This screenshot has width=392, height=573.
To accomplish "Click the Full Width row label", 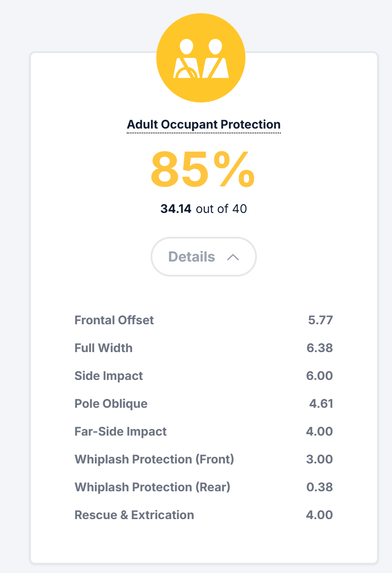I will tap(104, 348).
